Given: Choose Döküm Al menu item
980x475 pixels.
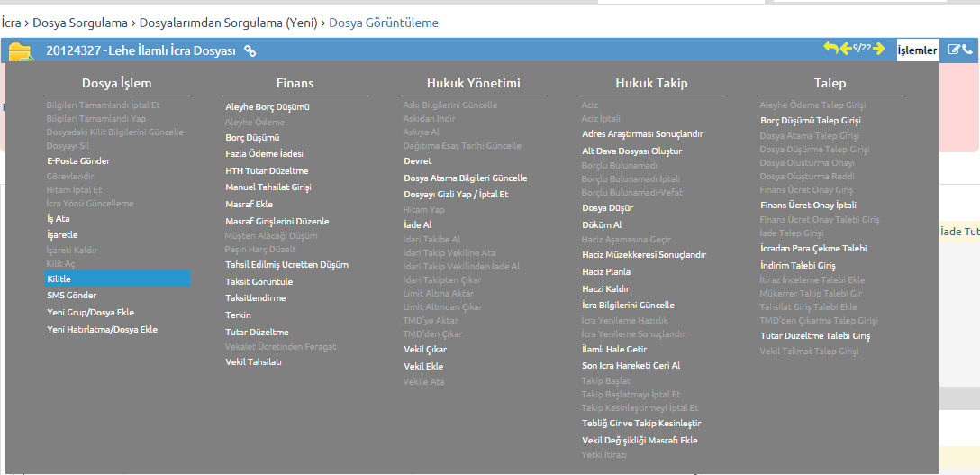Looking at the screenshot, I should coord(602,224).
